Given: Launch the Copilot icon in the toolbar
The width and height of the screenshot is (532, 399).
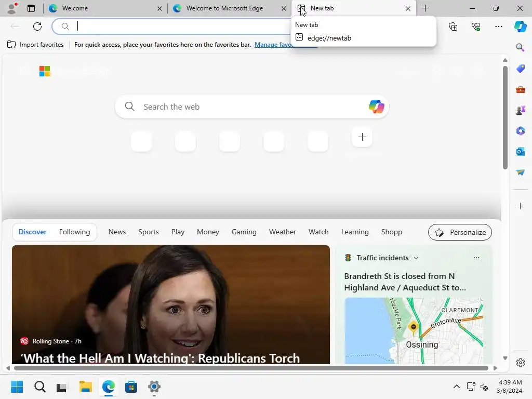Looking at the screenshot, I should click(x=521, y=26).
